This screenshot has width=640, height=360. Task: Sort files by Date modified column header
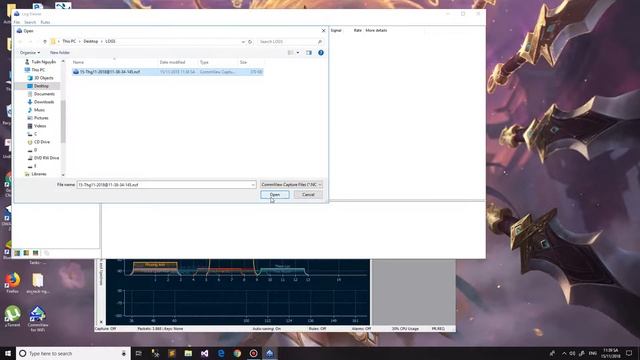178,62
